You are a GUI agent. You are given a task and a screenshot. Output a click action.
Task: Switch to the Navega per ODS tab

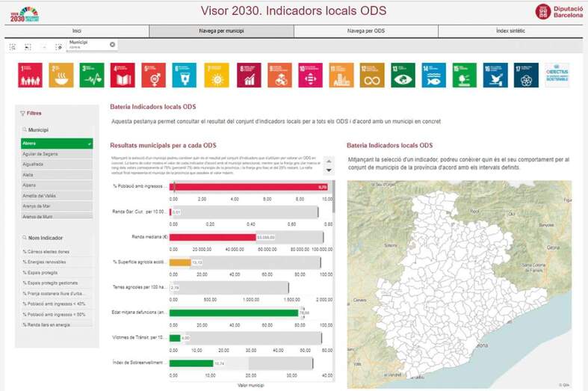tap(365, 31)
